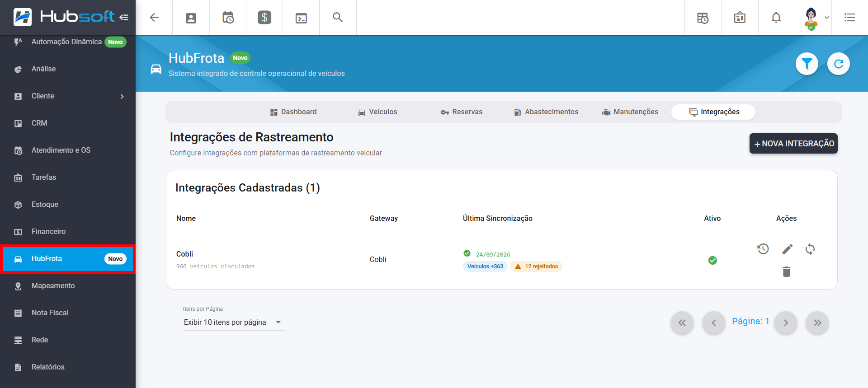Open the list menu icon at top right
Image resolution: width=868 pixels, height=388 pixels.
850,18
